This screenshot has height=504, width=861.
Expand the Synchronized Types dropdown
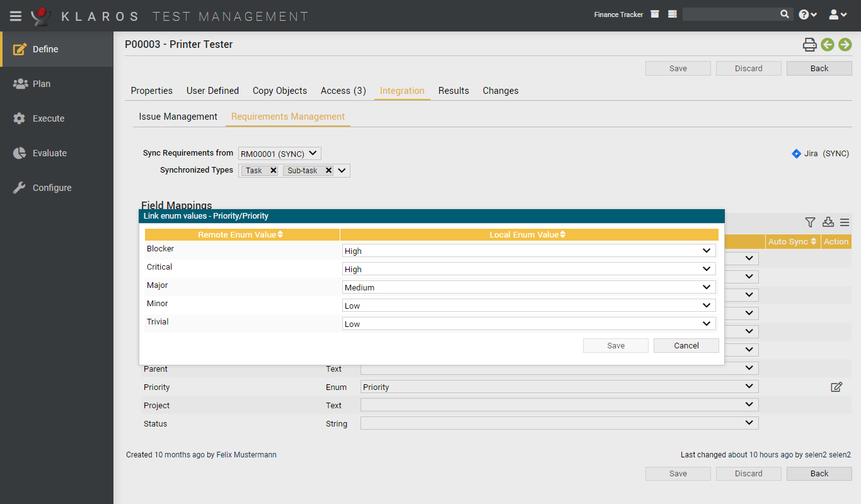(x=342, y=170)
